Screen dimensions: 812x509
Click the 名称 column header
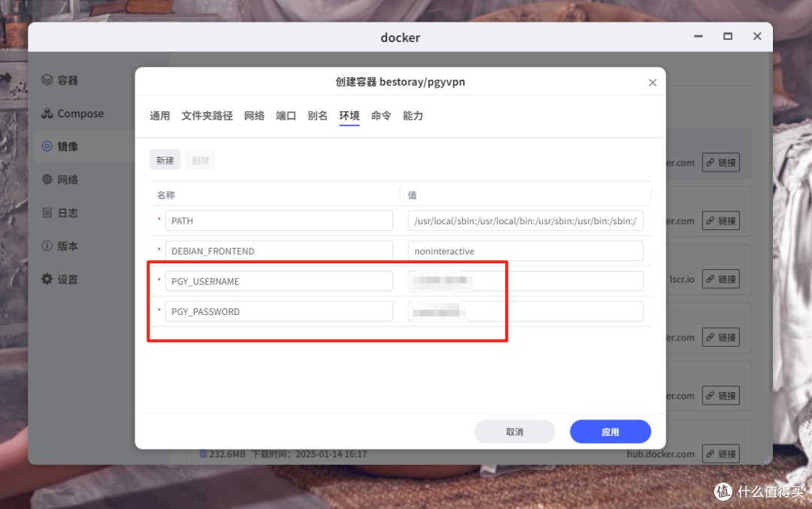[165, 195]
